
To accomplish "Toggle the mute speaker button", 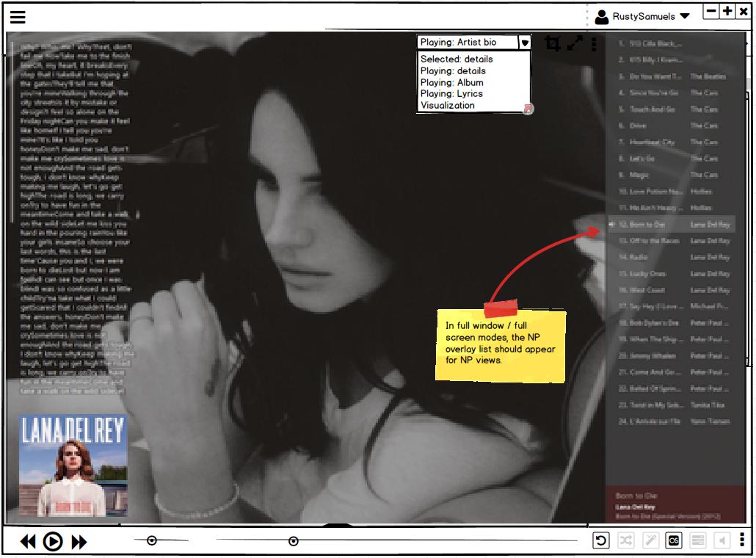I will 722,541.
